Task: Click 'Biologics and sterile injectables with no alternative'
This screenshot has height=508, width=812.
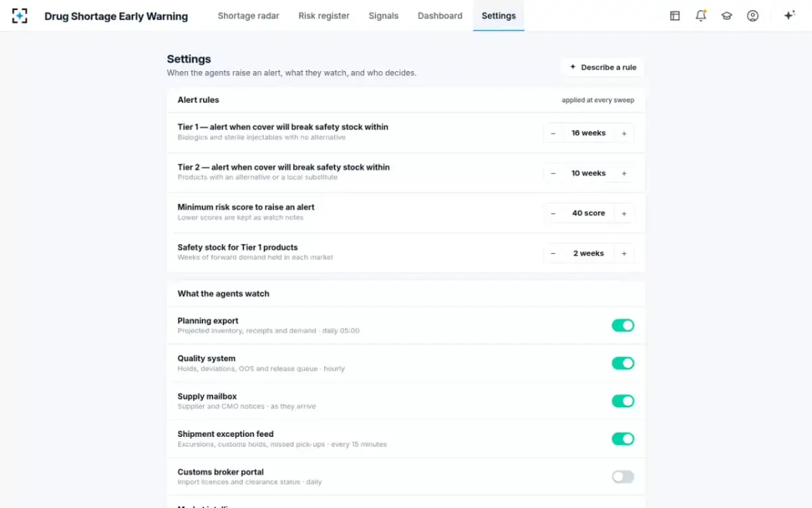Action: tap(261, 137)
